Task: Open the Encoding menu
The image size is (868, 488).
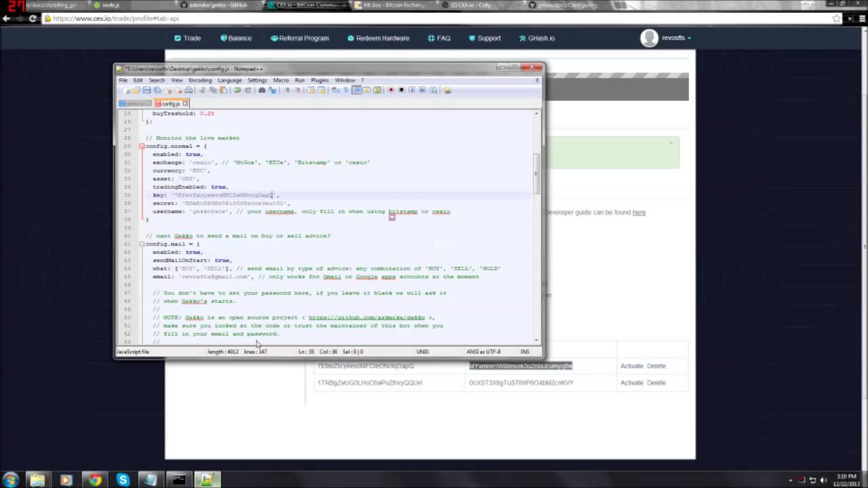Action: [200, 80]
